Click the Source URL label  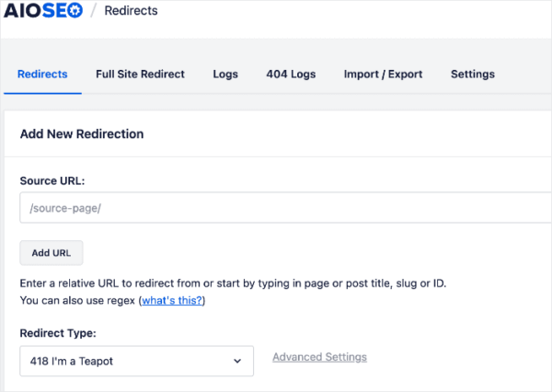(52, 180)
